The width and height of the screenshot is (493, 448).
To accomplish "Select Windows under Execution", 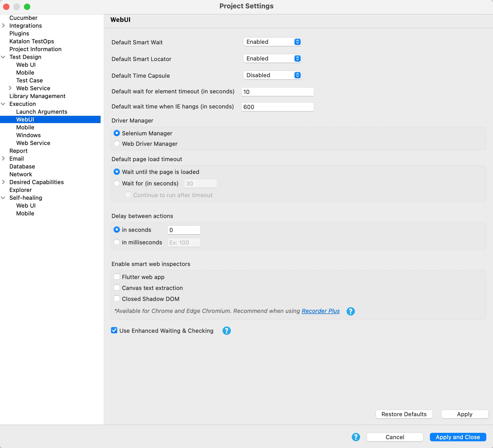I will click(28, 135).
